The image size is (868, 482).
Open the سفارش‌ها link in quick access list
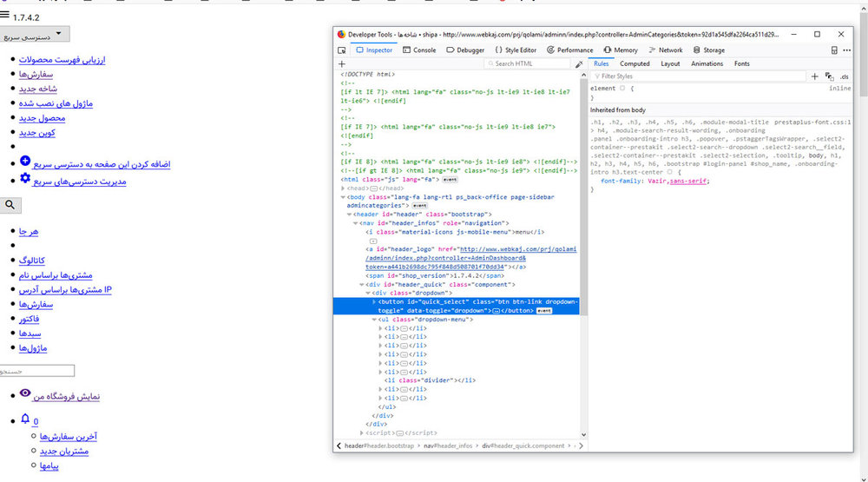[36, 75]
